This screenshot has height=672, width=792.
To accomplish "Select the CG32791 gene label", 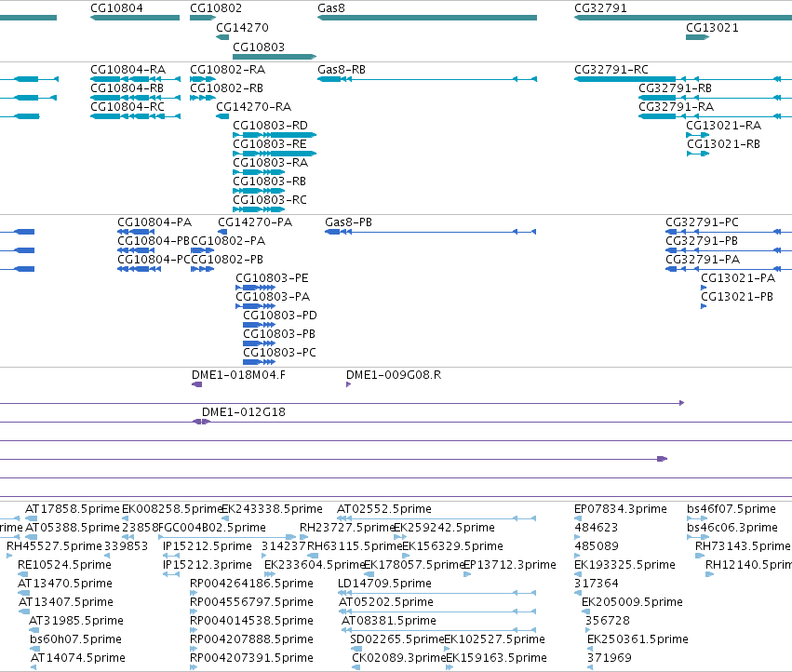I will 600,8.
